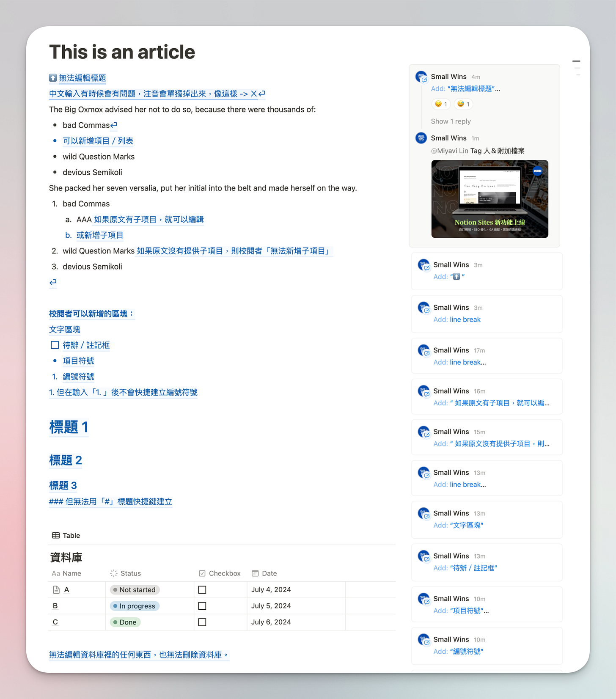Image resolution: width=616 pixels, height=699 pixels.
Task: Click the first emoji reaction with count 1
Action: point(441,104)
